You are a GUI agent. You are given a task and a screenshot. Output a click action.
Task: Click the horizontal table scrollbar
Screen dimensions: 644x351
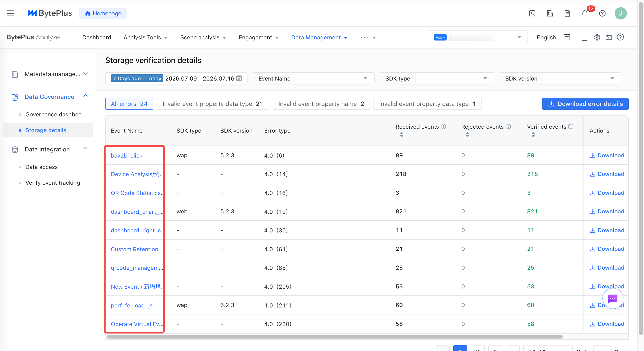[x=334, y=337]
